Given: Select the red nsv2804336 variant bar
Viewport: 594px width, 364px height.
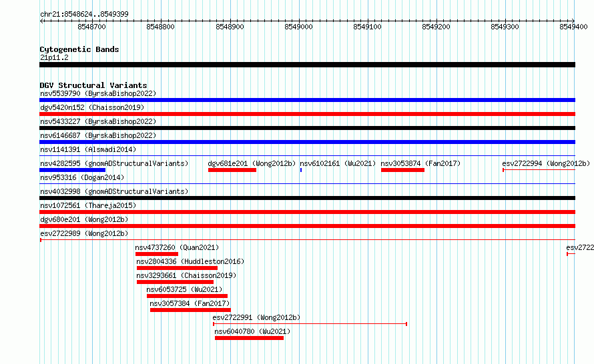Looking at the screenshot, I should [x=178, y=268].
